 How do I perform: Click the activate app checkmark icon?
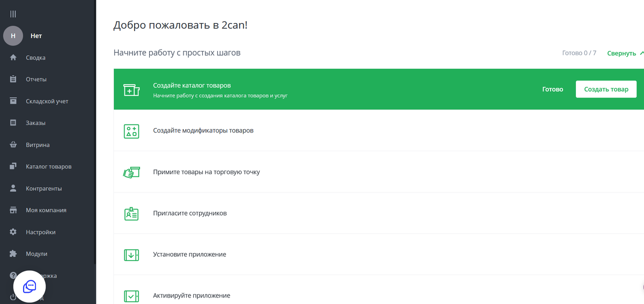(131, 295)
